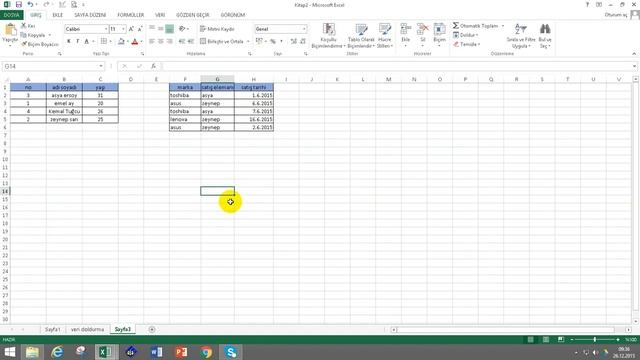Open the Doldur fill dropdown

click(x=465, y=35)
